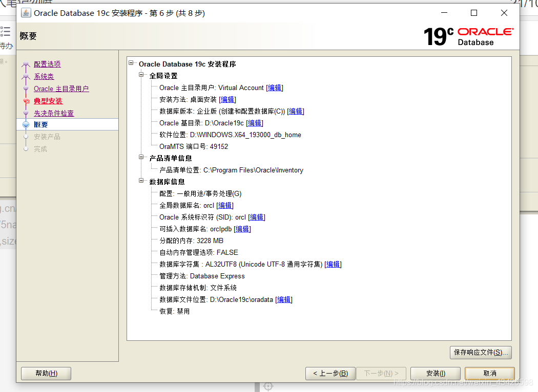Viewport: 538px width, 392px height.
Task: Edit the Oracle 基目录 D:\Oracle19c setting
Action: (x=255, y=123)
